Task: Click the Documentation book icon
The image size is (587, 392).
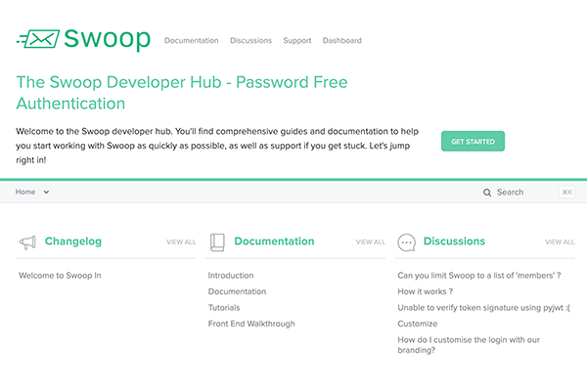Action: point(217,242)
